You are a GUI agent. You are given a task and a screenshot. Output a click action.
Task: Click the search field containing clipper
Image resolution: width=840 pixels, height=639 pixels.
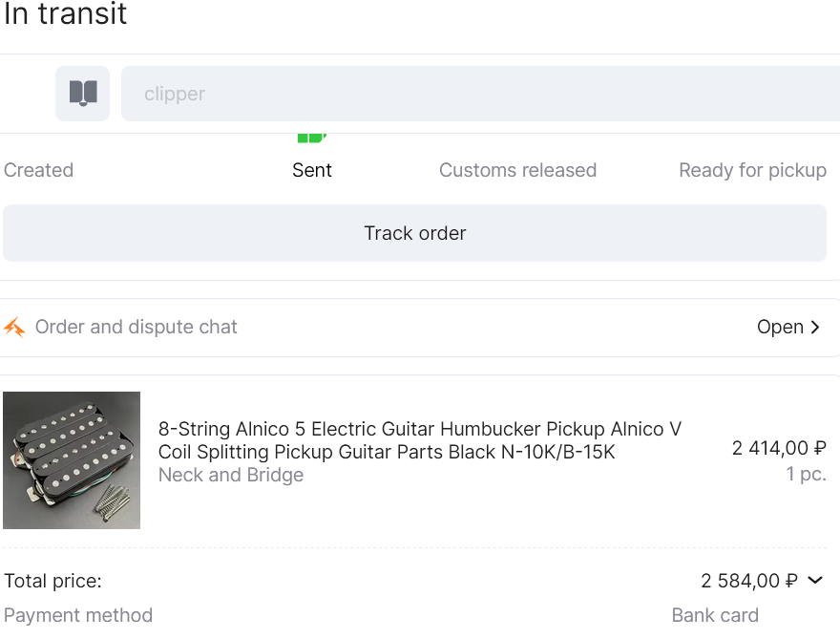pos(480,94)
